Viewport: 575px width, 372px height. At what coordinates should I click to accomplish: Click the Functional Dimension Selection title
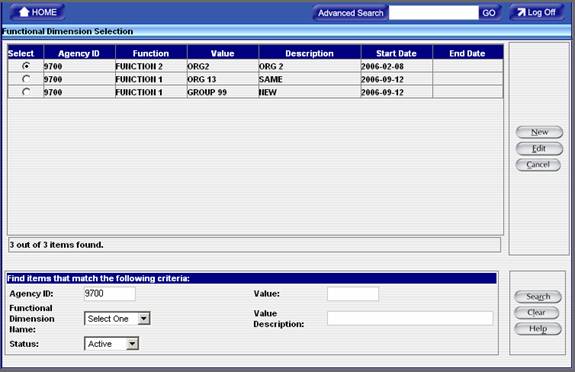[x=67, y=31]
